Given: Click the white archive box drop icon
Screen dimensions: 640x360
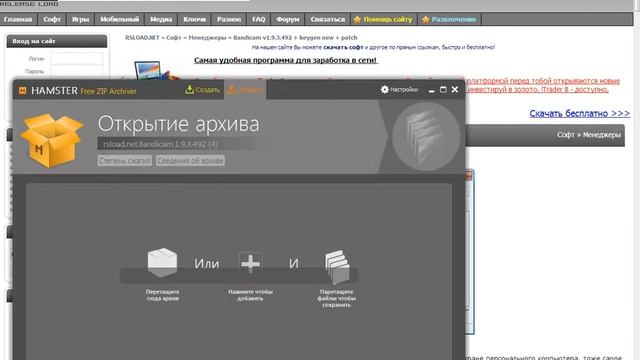Looking at the screenshot, I should tap(162, 262).
